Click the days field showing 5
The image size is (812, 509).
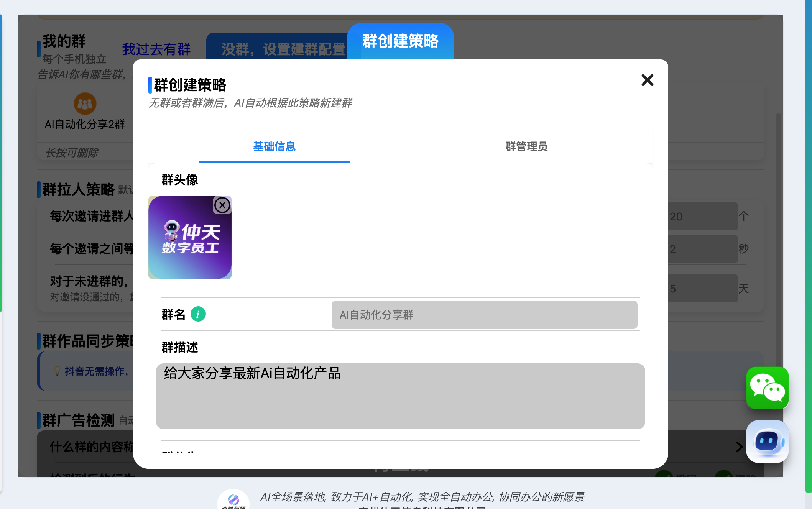703,289
